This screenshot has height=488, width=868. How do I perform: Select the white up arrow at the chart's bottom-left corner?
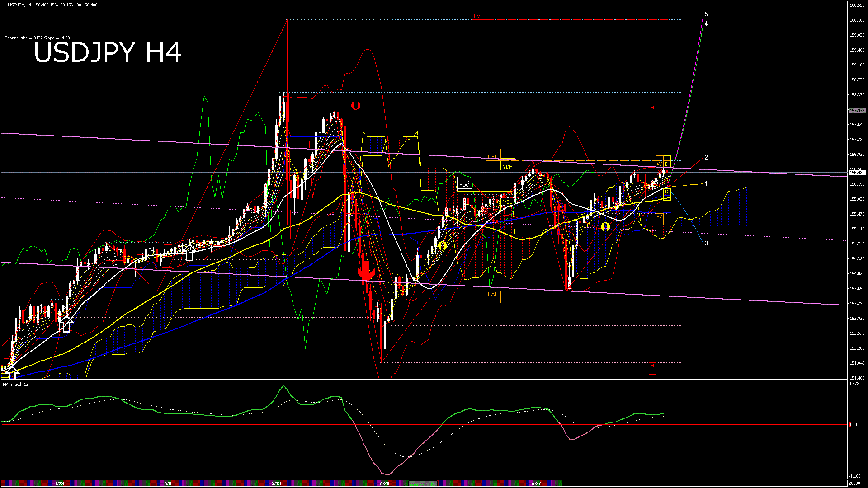12,373
